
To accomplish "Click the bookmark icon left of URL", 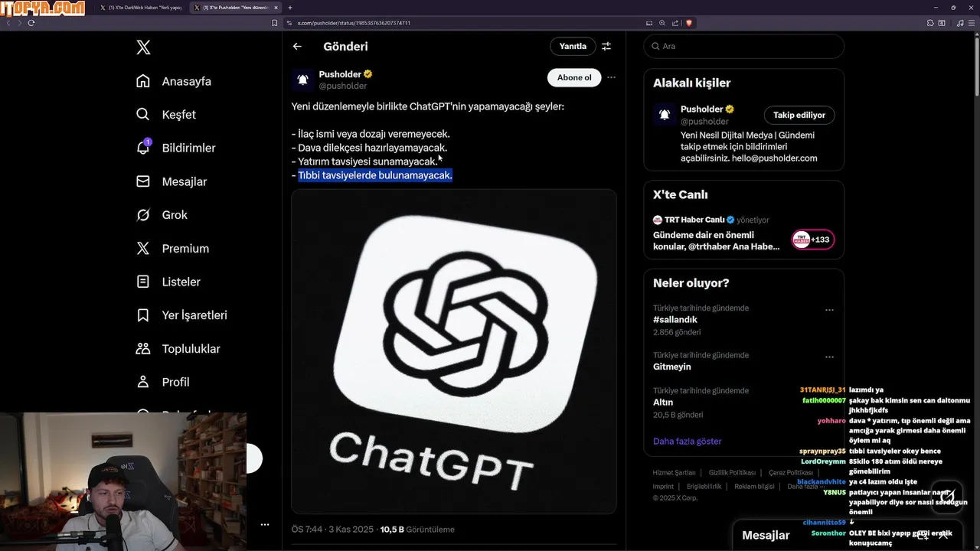I will [x=275, y=23].
